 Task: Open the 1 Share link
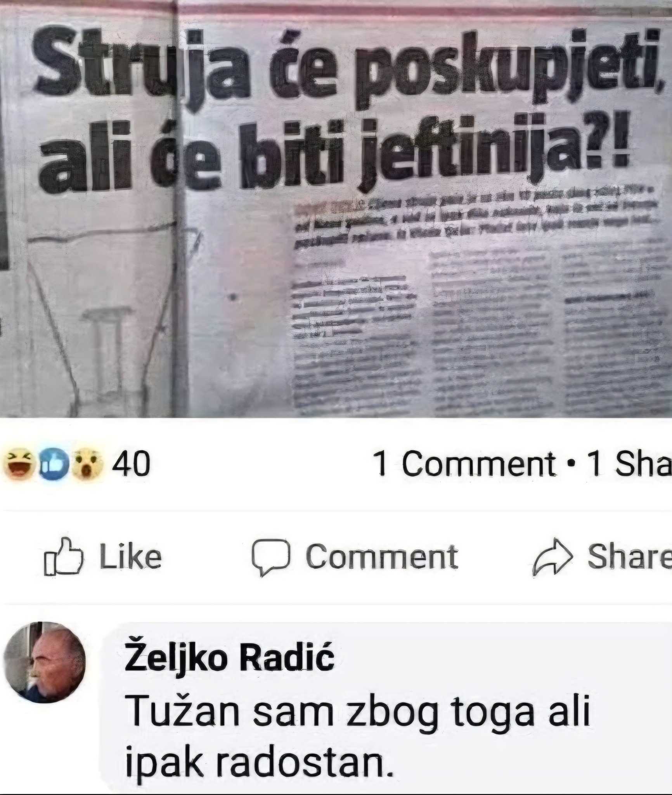click(x=629, y=463)
